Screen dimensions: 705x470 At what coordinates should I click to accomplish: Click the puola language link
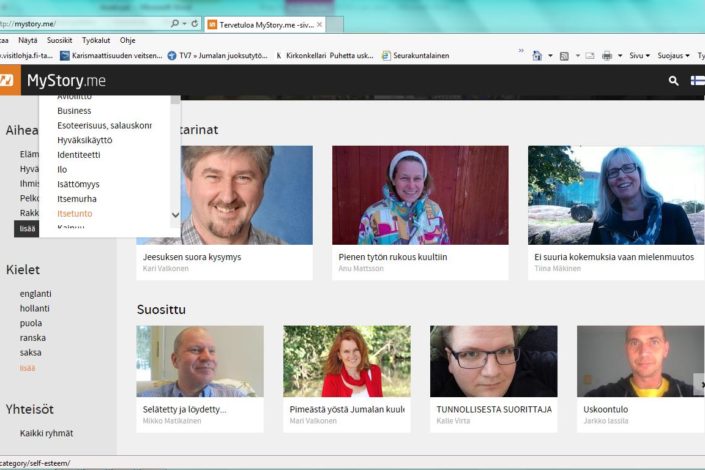click(31, 323)
